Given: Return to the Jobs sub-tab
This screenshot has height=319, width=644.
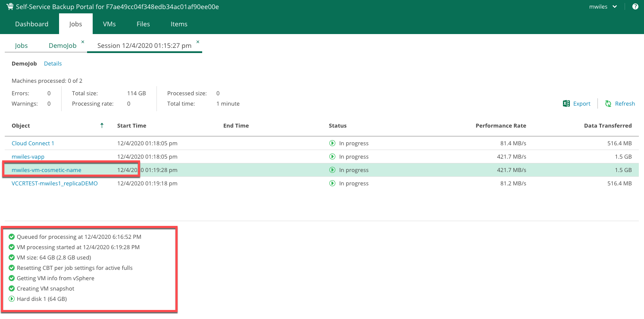Looking at the screenshot, I should click(21, 46).
